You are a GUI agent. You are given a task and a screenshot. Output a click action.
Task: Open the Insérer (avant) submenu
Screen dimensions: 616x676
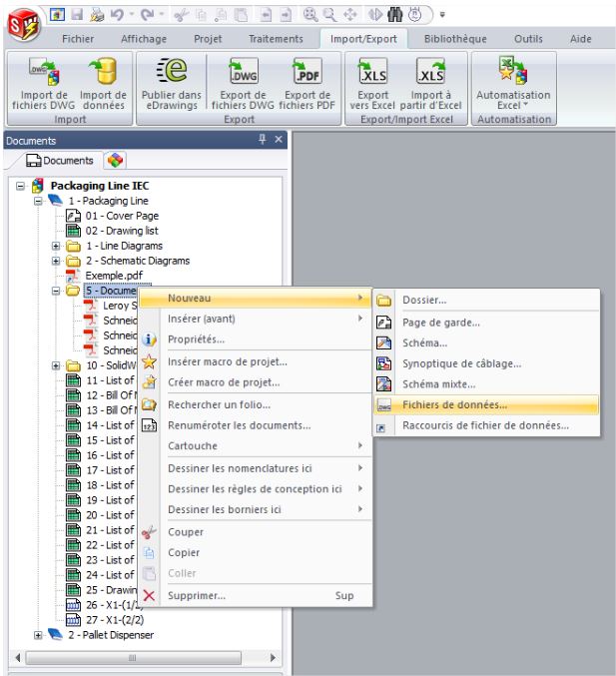point(256,320)
